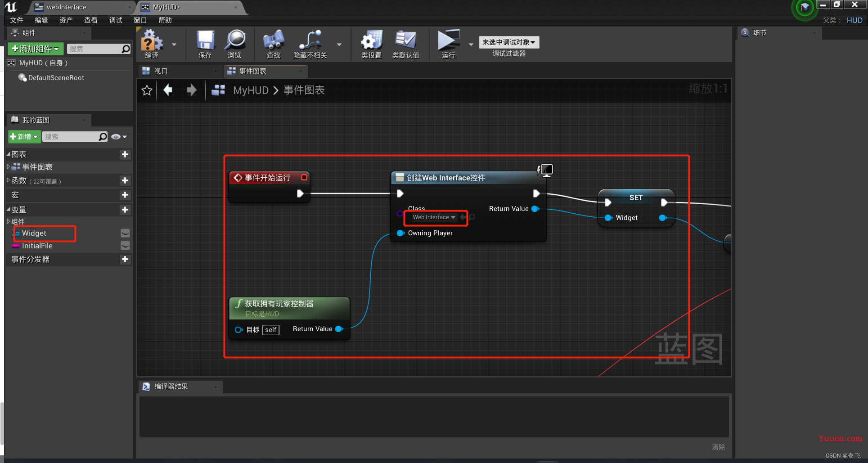Switch to the webInterface tab
Viewport: 868px width, 463px height.
pos(81,7)
